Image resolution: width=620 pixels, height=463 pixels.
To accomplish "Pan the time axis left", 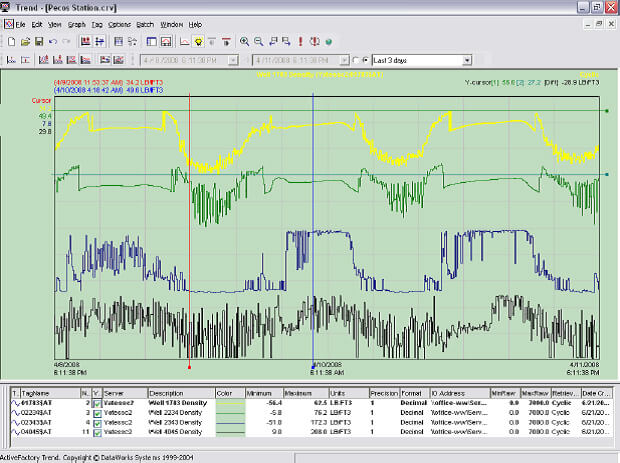I will coord(273,42).
